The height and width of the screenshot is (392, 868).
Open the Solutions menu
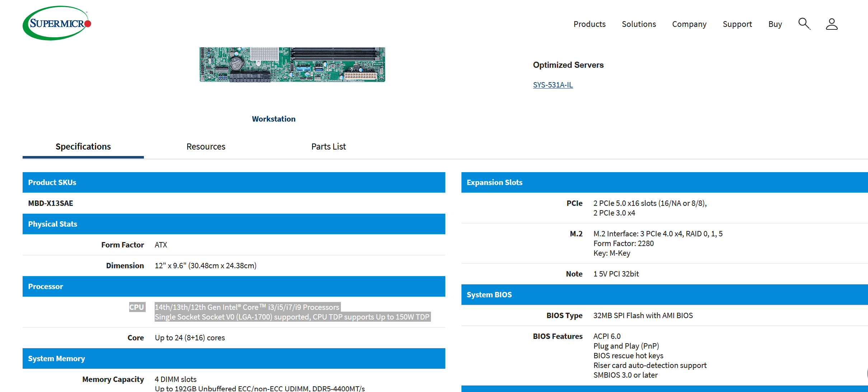(x=638, y=24)
